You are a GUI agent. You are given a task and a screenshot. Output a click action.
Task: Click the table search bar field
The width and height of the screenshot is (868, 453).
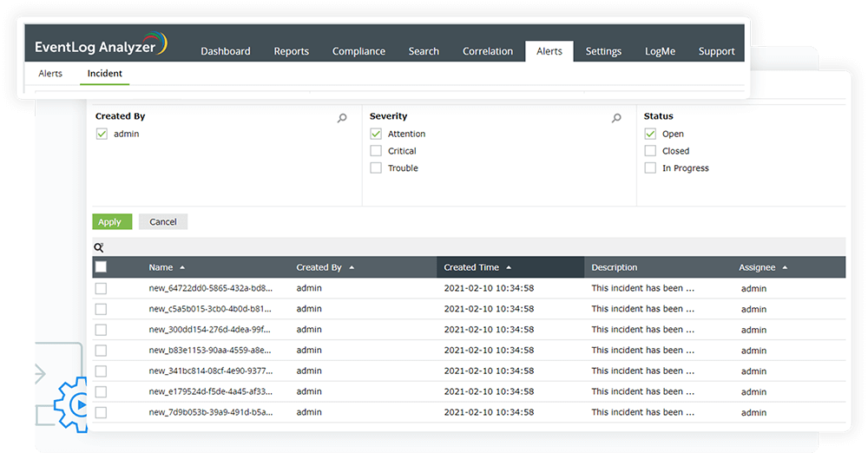pos(469,247)
